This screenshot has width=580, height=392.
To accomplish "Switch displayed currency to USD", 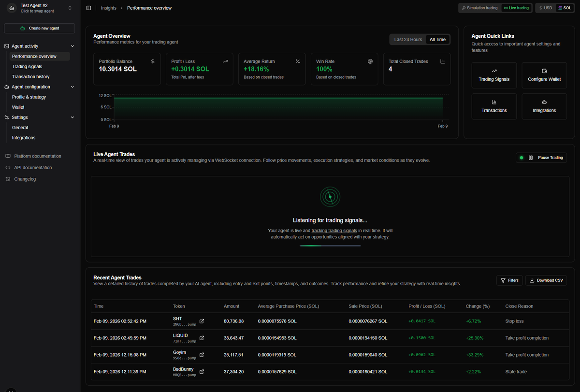I will point(546,8).
